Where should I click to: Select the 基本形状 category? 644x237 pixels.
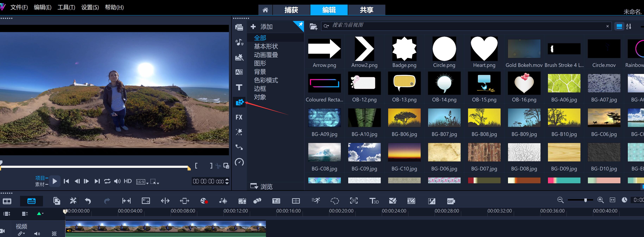tap(266, 46)
